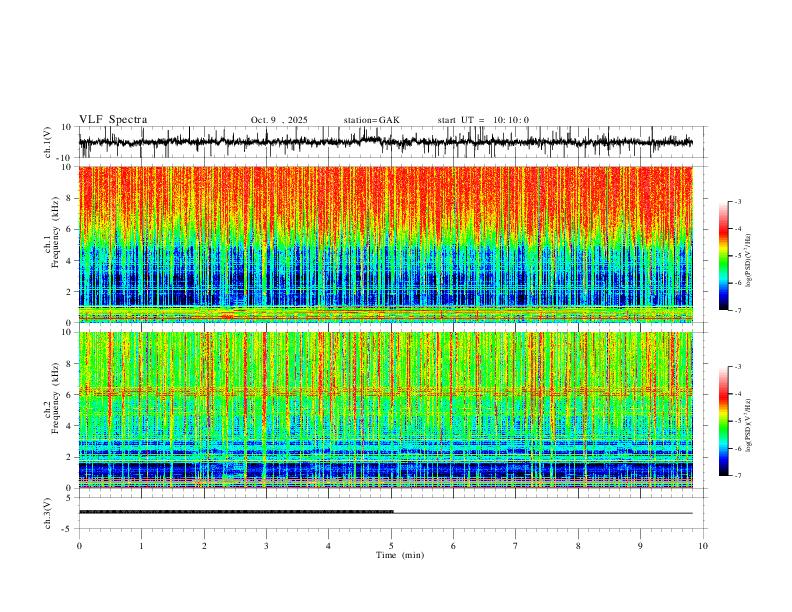Click the ch.2 color bar label "log(PSD)(V²/Hz)"
792x612 pixels.
pyautogui.click(x=749, y=425)
